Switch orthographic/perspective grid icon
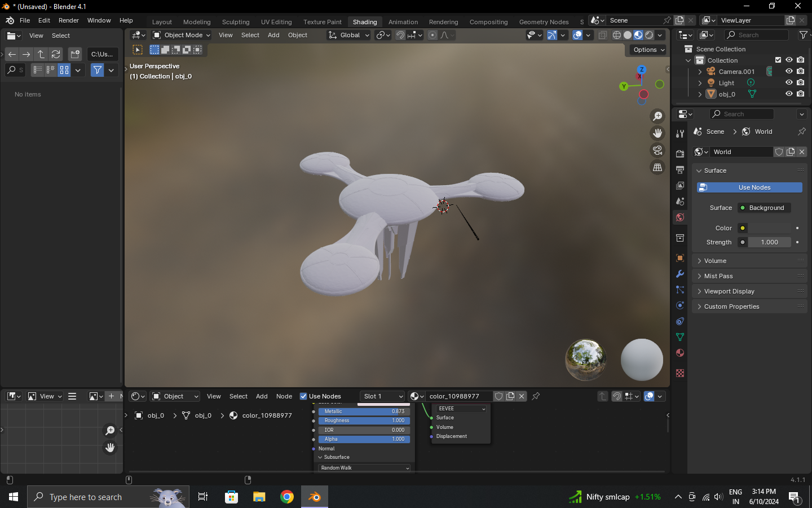This screenshot has width=812, height=508. (x=657, y=168)
